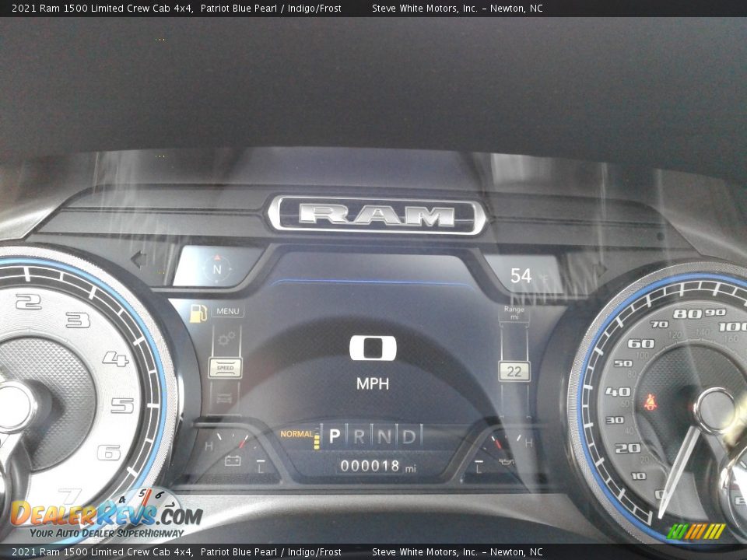Enable NORMAL drive mode indicator
This screenshot has height=560, width=747.
(297, 433)
